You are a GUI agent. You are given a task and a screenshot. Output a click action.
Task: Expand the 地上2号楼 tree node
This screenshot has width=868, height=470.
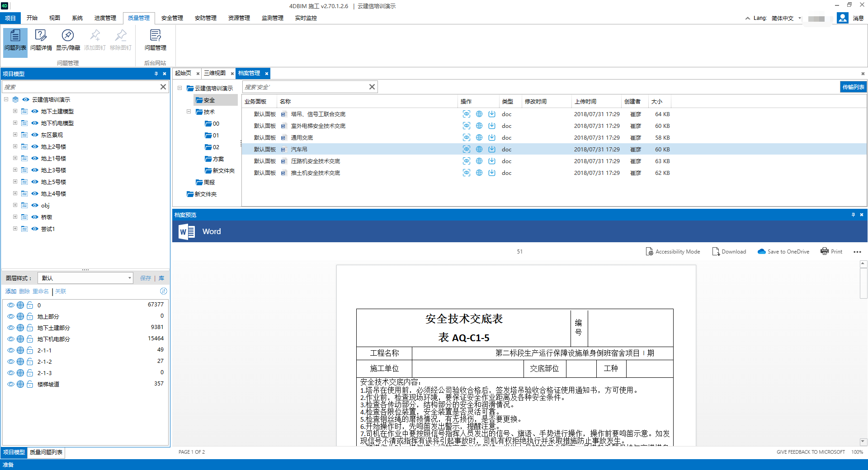click(15, 146)
